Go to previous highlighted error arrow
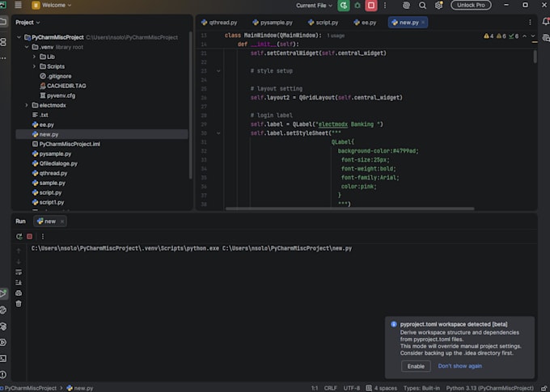 (524, 36)
